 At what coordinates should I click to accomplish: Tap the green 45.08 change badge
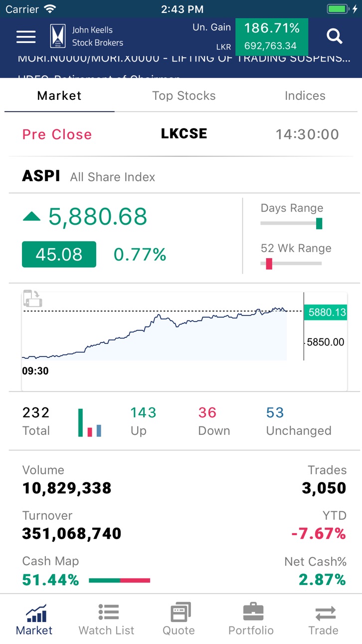tap(59, 254)
